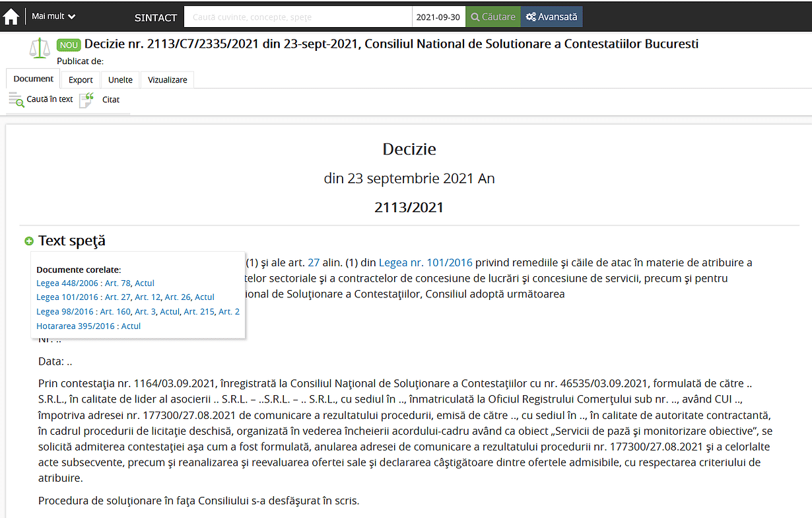
Task: Open Actul link for Hotararea 395/2016
Action: click(131, 326)
